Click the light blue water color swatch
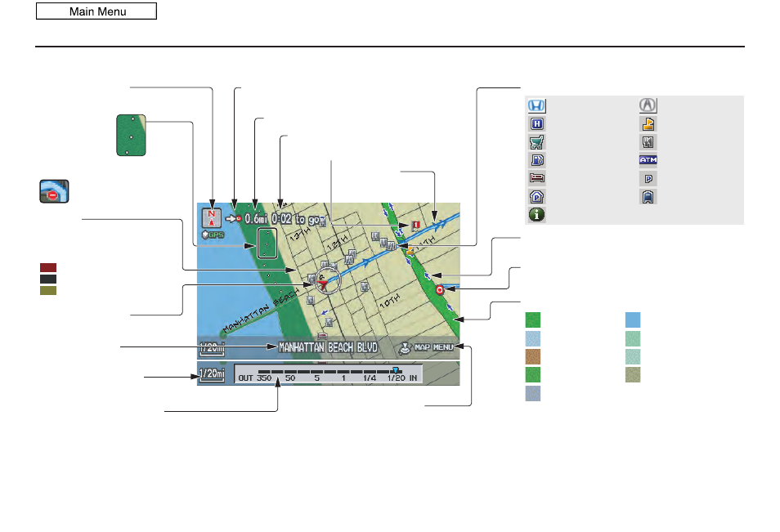The width and height of the screenshot is (780, 532). [633, 320]
